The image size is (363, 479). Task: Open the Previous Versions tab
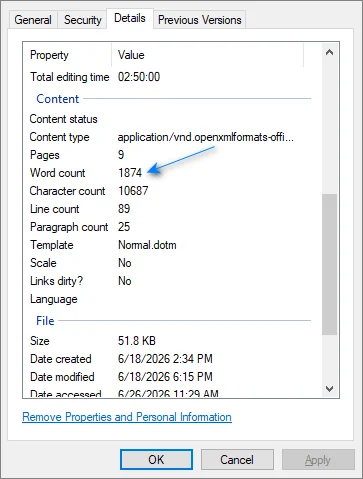coord(200,20)
